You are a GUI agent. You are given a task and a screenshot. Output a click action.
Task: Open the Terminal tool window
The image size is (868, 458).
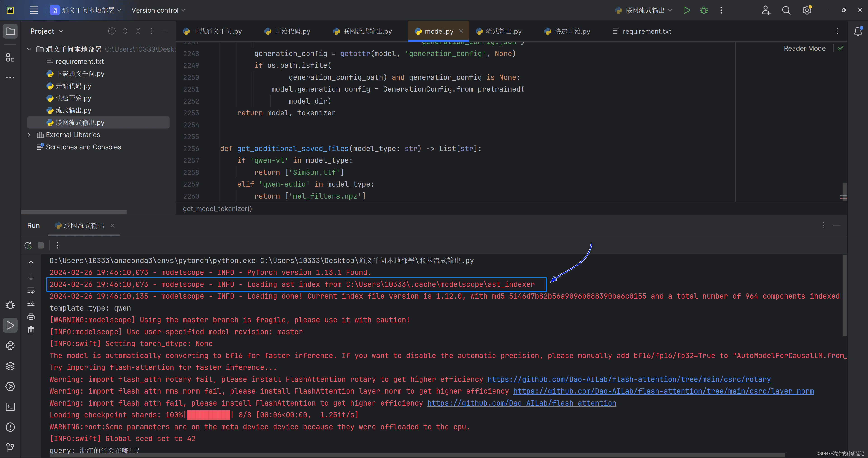click(10, 407)
